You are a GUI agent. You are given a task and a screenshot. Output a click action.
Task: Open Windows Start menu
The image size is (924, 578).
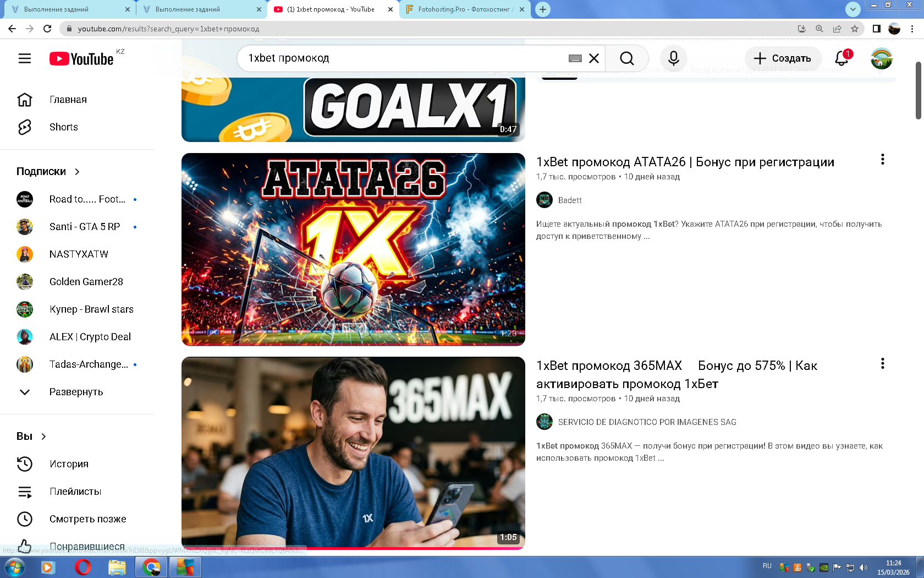[x=14, y=567]
